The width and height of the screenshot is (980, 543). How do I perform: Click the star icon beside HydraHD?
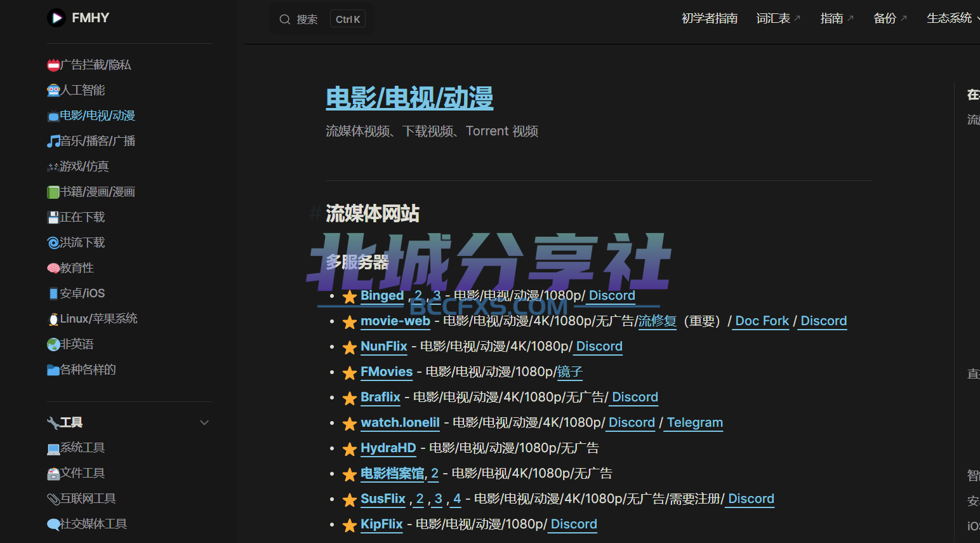349,449
